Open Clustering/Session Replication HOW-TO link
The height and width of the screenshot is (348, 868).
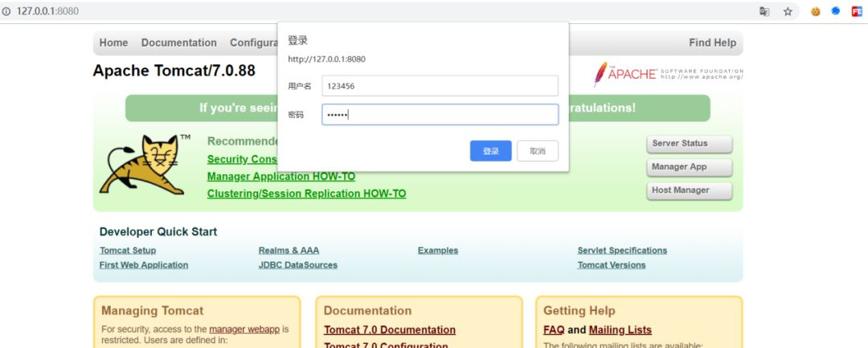(x=307, y=194)
